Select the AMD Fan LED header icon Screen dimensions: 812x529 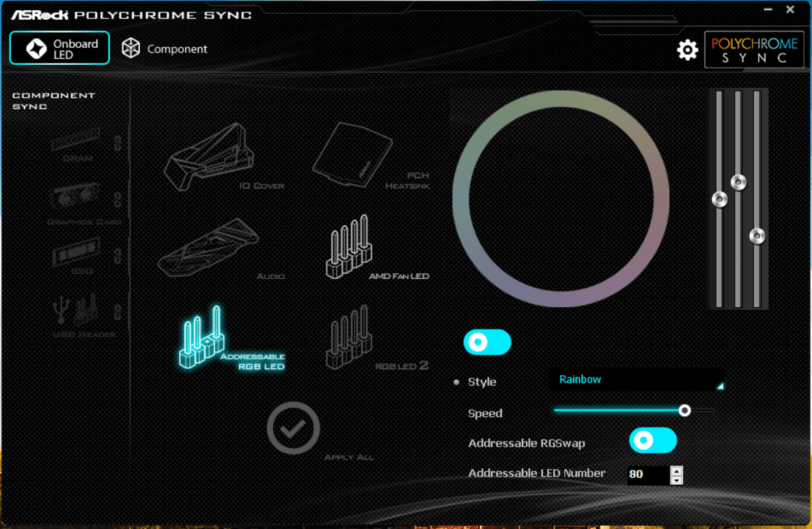coord(349,247)
